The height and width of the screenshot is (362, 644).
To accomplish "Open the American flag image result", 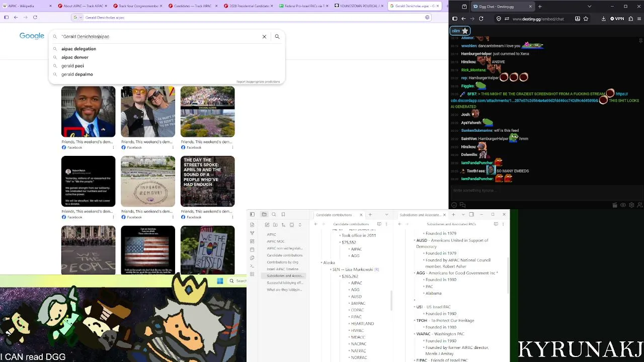I will pyautogui.click(x=148, y=250).
